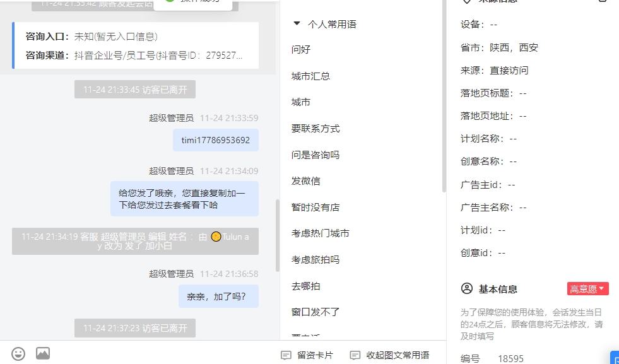Click the 广告主id field

[488, 185]
